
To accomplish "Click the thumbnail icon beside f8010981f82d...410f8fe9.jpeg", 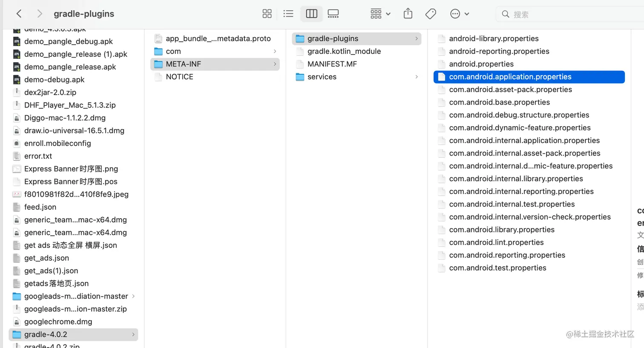I will coord(17,194).
